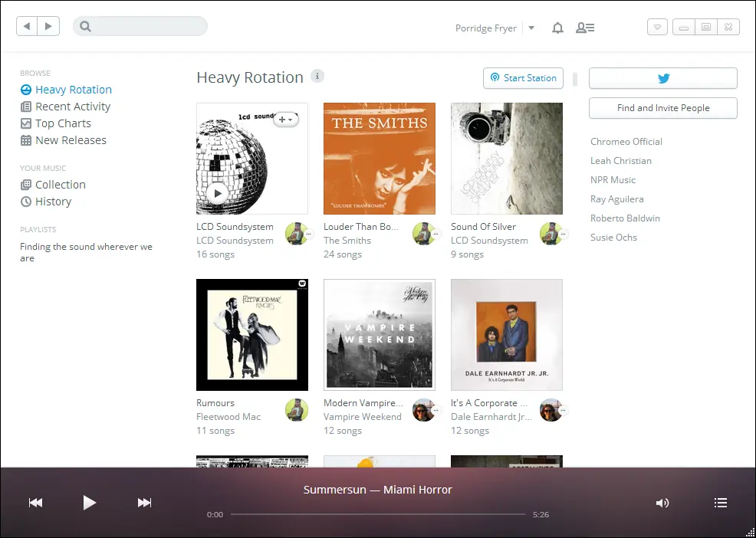Show the play queue list icon

click(720, 504)
